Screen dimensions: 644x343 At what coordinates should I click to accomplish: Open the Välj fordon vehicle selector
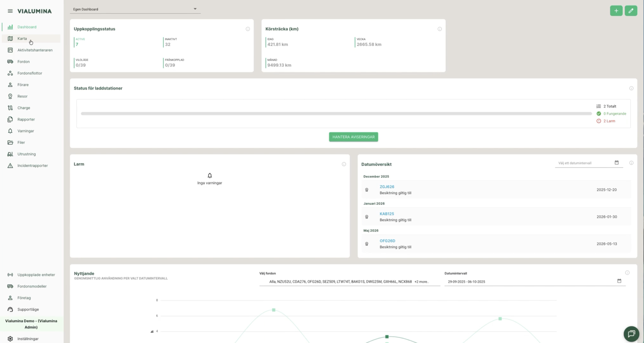pyautogui.click(x=350, y=282)
